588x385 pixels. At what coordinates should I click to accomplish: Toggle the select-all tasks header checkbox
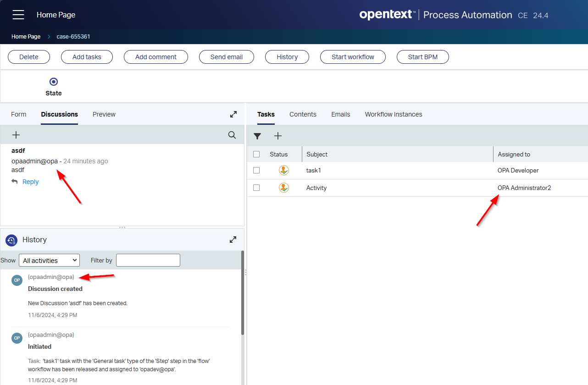pos(256,154)
